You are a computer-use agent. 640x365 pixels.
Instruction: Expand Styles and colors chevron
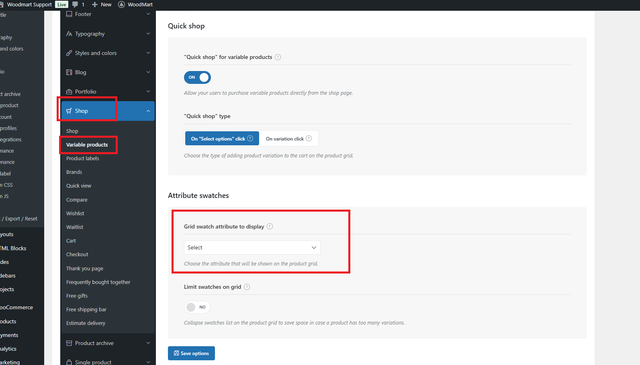pos(148,53)
